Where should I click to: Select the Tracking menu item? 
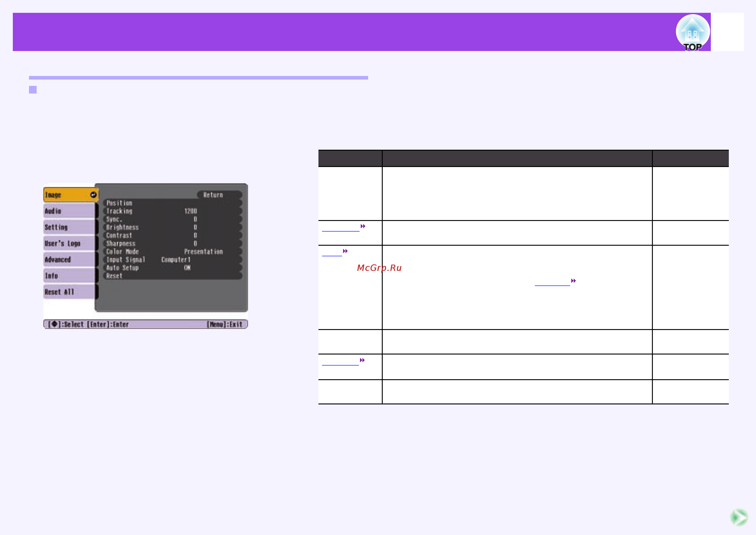click(x=173, y=211)
